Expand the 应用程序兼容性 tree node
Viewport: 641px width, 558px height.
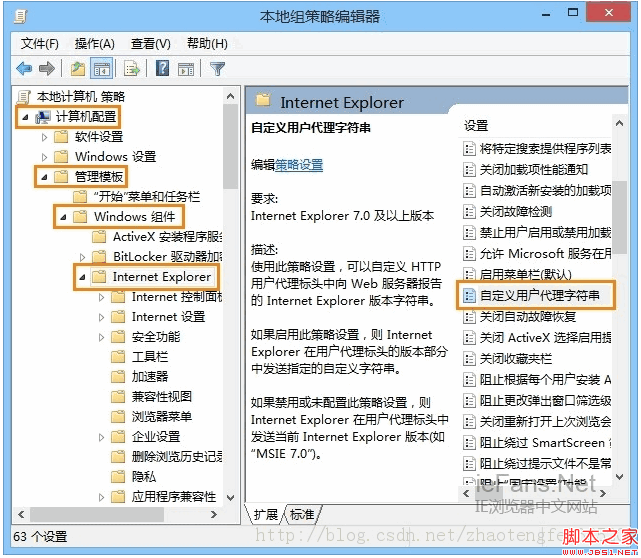101,497
